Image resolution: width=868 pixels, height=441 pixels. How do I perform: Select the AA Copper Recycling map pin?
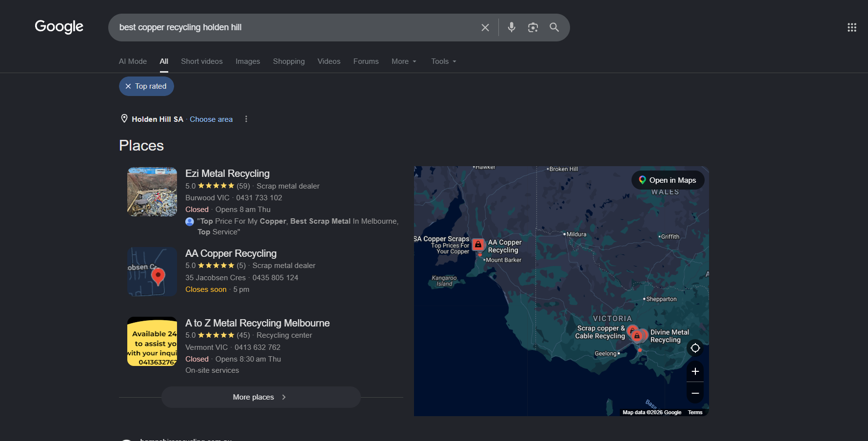pos(478,245)
